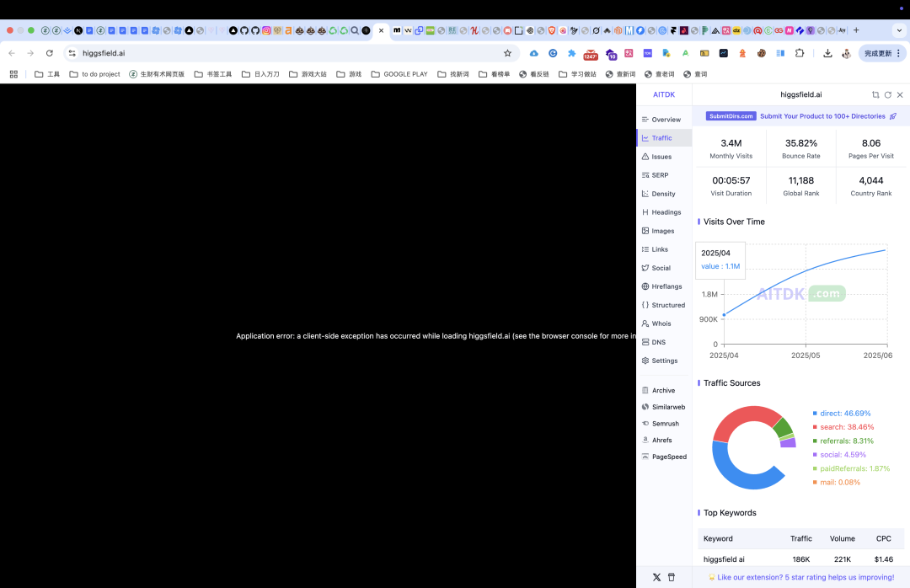Click the blue cloud extension icon
The image size is (910, 588).
point(534,53)
